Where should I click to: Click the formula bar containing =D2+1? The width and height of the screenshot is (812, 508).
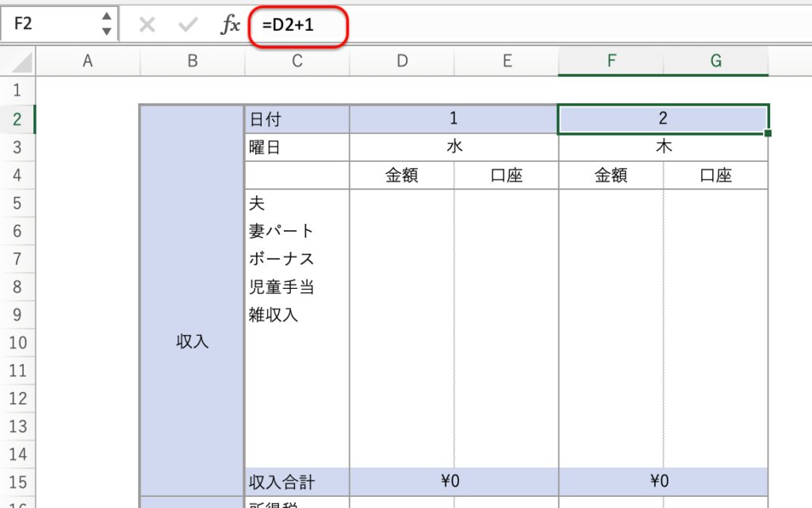point(523,25)
